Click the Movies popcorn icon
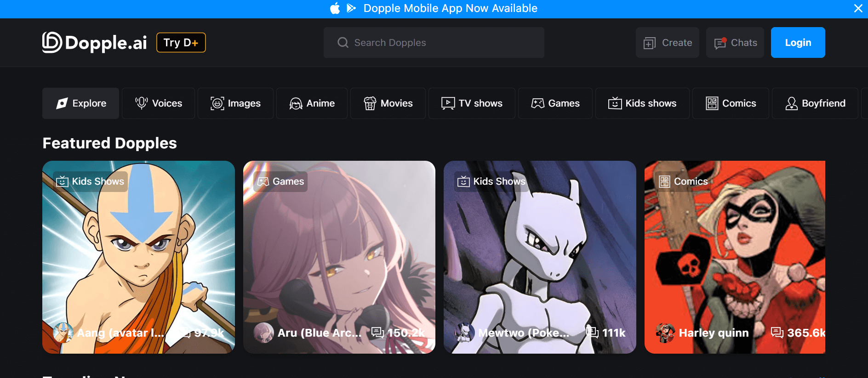Viewport: 868px width, 378px height. 370,103
